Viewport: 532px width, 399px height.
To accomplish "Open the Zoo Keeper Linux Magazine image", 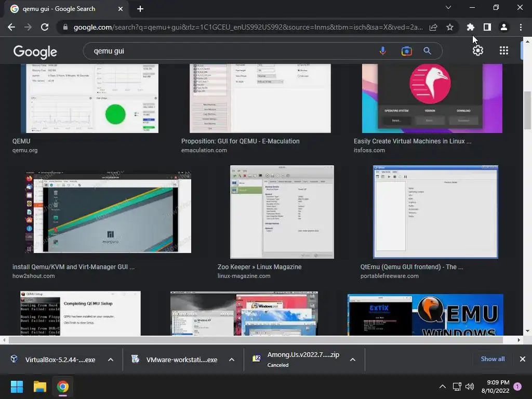I will pos(282,212).
